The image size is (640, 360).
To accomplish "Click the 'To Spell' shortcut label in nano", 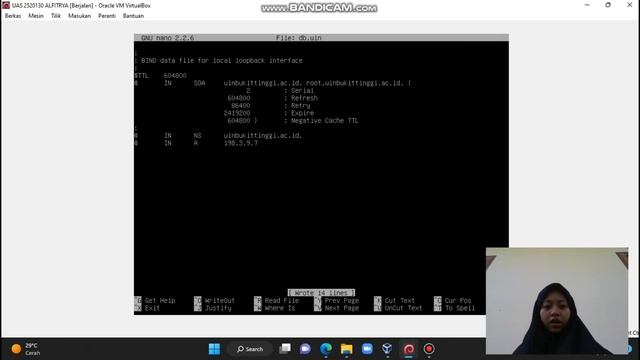I will [x=460, y=308].
